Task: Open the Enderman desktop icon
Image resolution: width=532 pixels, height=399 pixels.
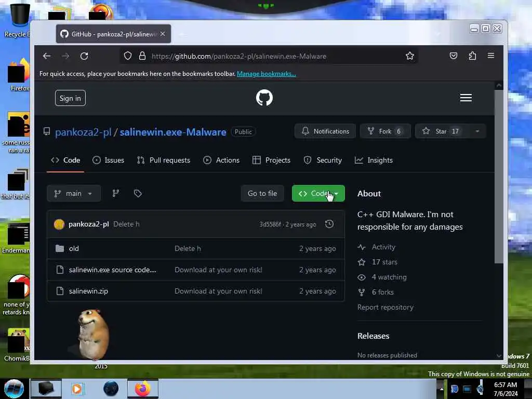Action: pos(16,238)
